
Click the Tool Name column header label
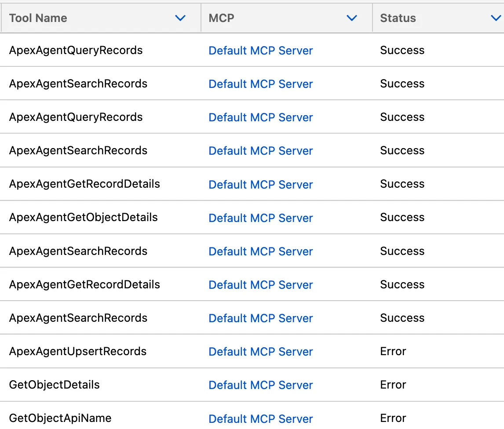pyautogui.click(x=38, y=18)
